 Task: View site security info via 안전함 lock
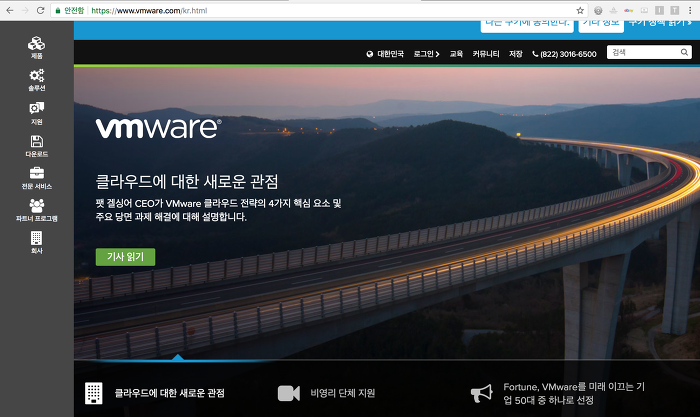tap(70, 10)
